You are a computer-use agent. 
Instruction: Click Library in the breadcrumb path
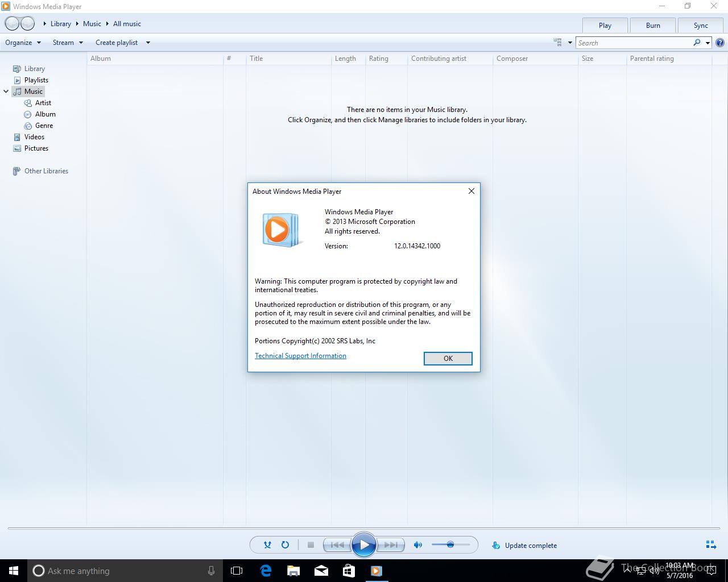[61, 24]
